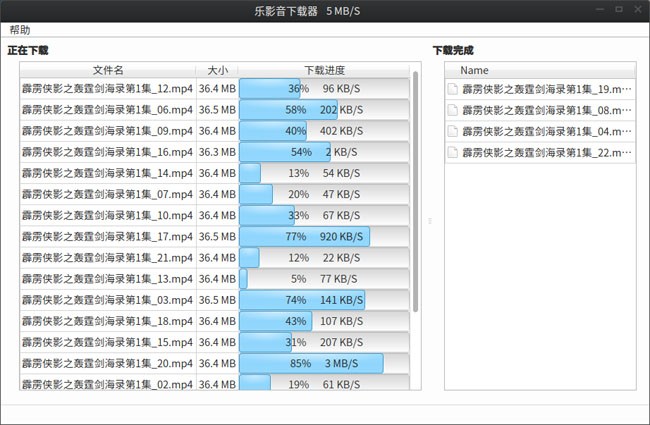
Task: Close the downloader window
Action: [x=637, y=9]
